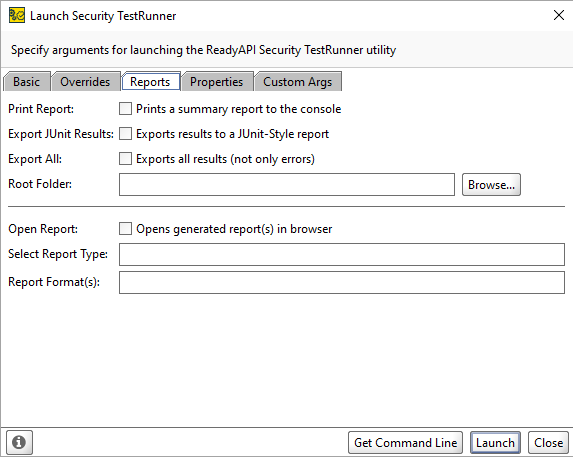The height and width of the screenshot is (457, 573).
Task: Close the dialog with the X button
Action: [558, 15]
